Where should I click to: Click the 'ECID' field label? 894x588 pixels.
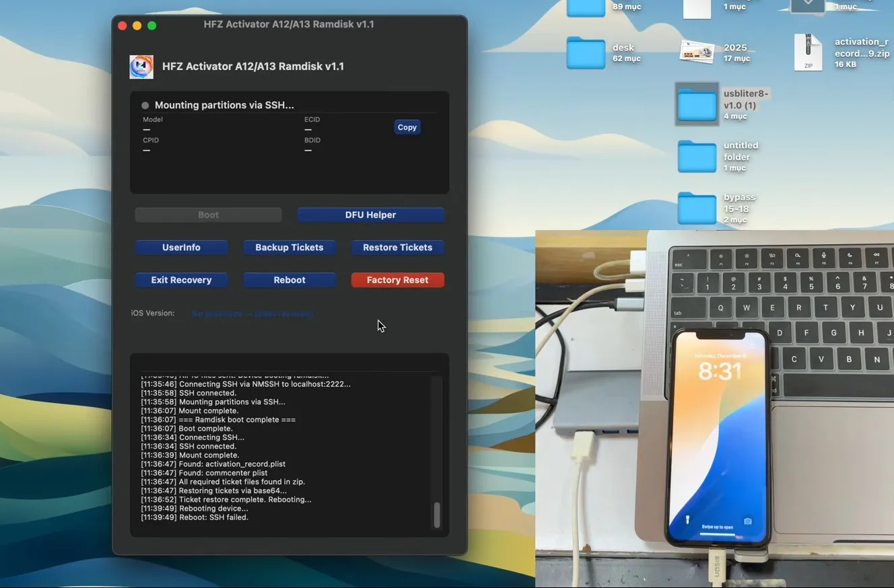pyautogui.click(x=312, y=120)
